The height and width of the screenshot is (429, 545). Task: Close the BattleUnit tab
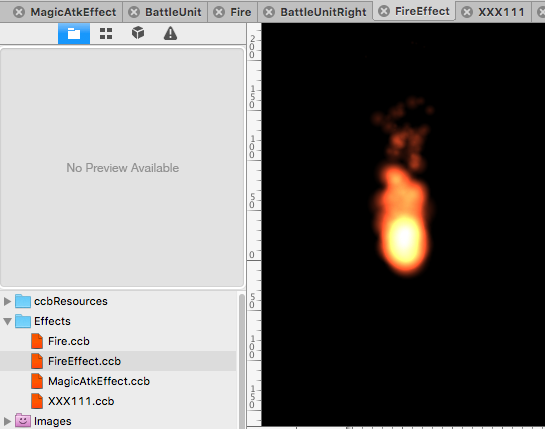pyautogui.click(x=134, y=12)
